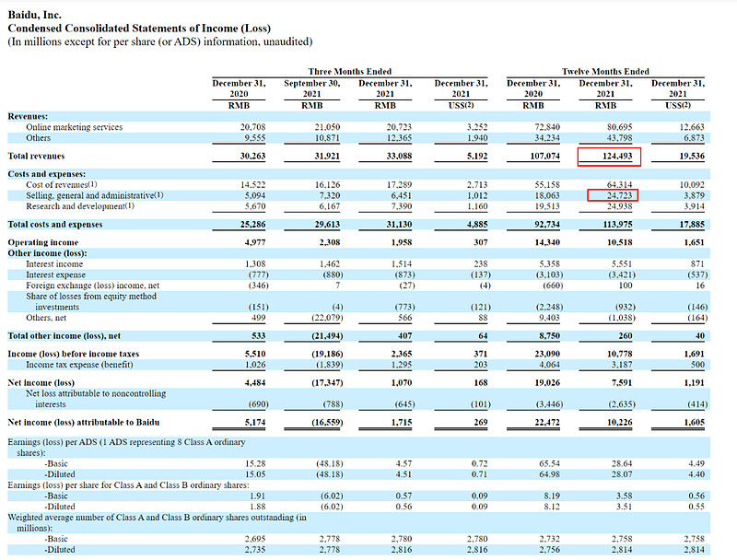Viewport: 737px width, 560px height.
Task: Click total costs and expenses value 113,975
Action: click(x=617, y=225)
